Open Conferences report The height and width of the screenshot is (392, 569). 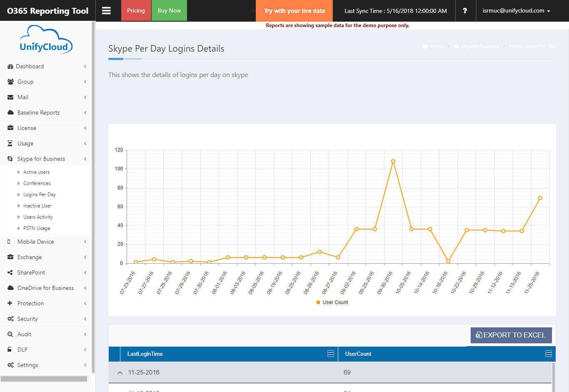pos(37,183)
